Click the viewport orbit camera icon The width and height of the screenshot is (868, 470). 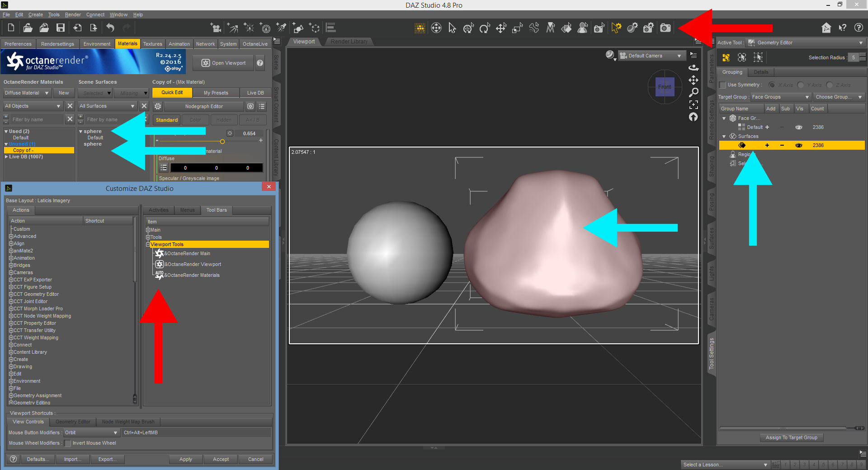693,68
